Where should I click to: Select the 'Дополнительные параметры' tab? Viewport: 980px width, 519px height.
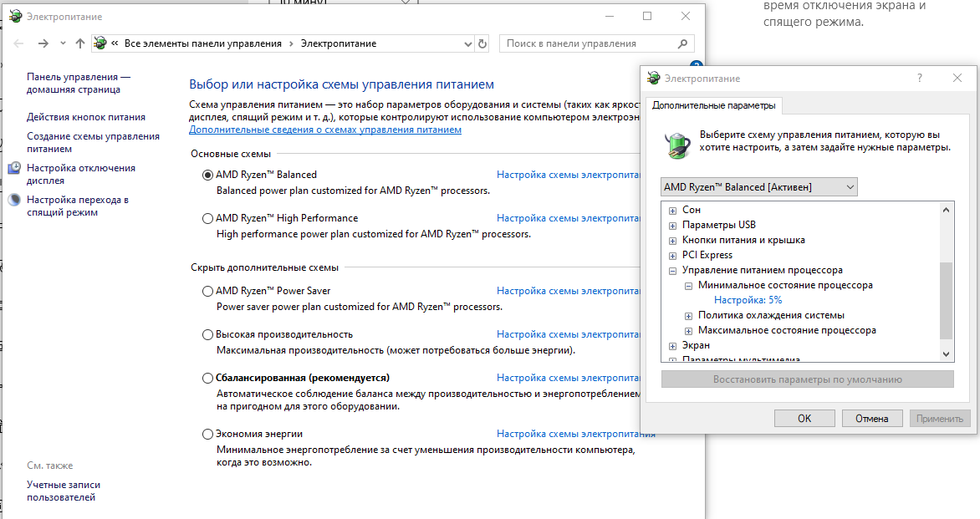714,105
